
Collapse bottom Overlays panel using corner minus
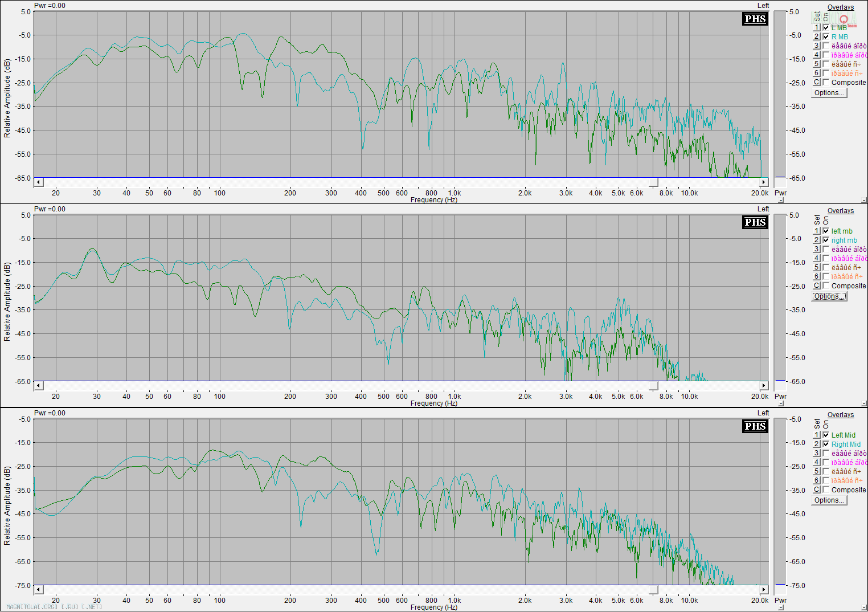click(x=864, y=607)
